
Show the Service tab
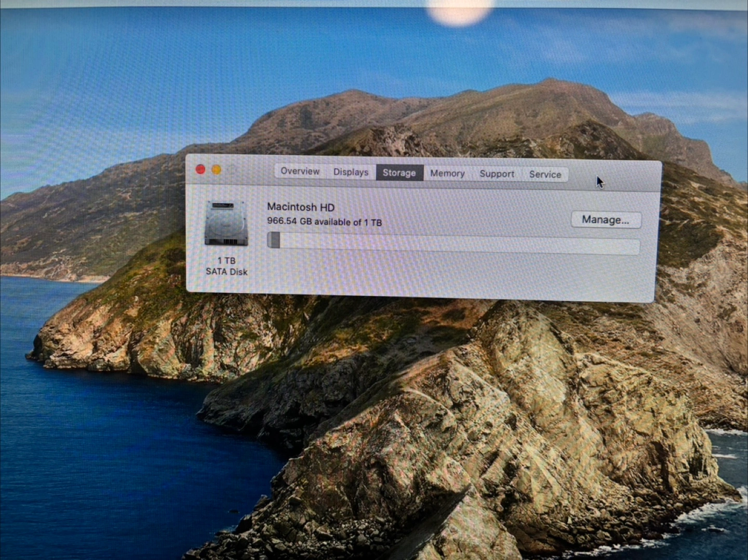(x=545, y=174)
